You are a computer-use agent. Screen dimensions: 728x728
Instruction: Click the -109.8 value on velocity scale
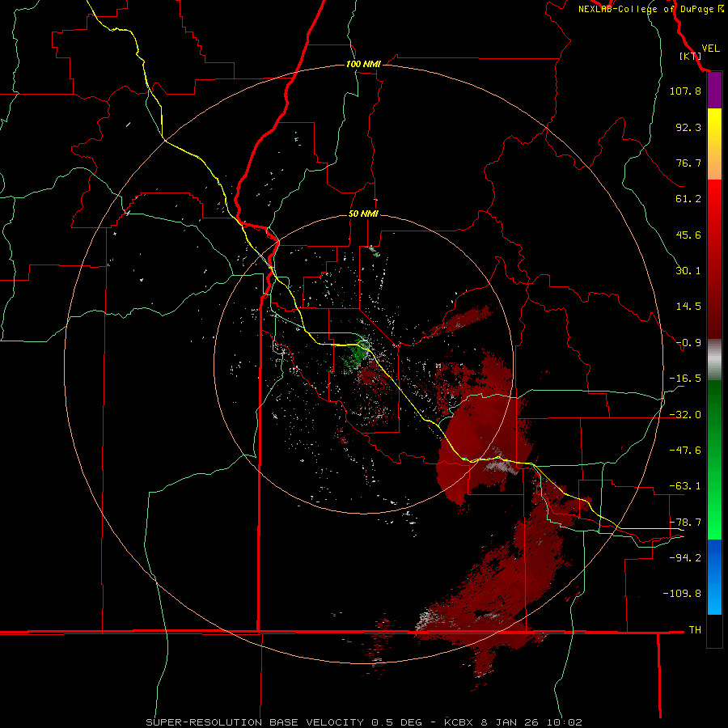[x=682, y=594]
